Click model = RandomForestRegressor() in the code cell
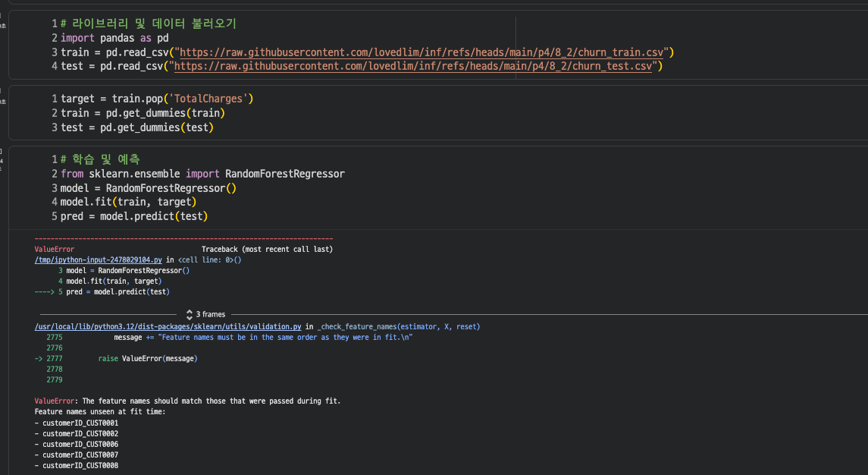This screenshot has width=868, height=475. coord(149,188)
